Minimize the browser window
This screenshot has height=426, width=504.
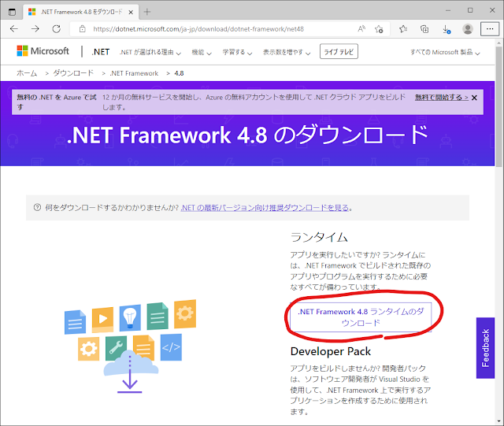pyautogui.click(x=448, y=10)
